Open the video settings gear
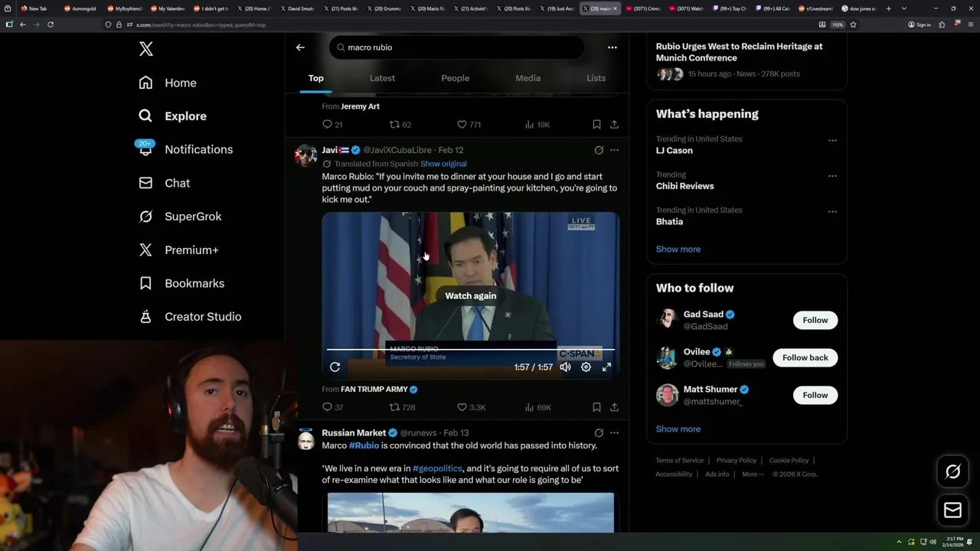 pyautogui.click(x=586, y=367)
